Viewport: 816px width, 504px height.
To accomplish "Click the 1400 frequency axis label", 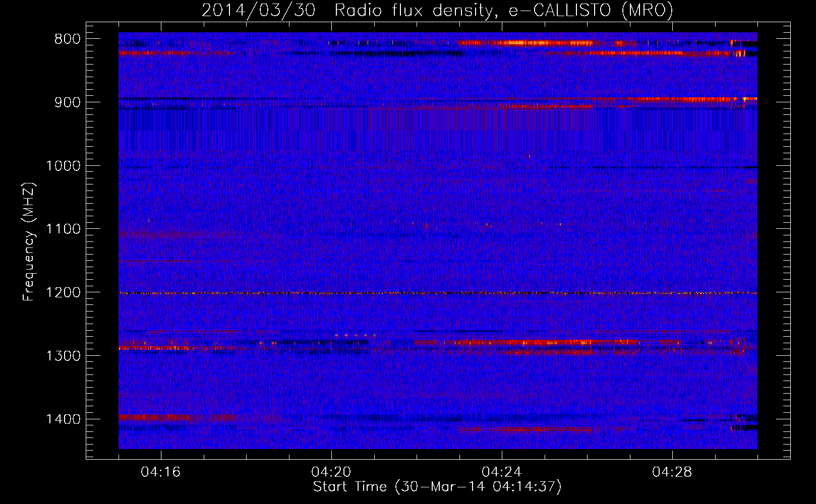I will click(63, 419).
